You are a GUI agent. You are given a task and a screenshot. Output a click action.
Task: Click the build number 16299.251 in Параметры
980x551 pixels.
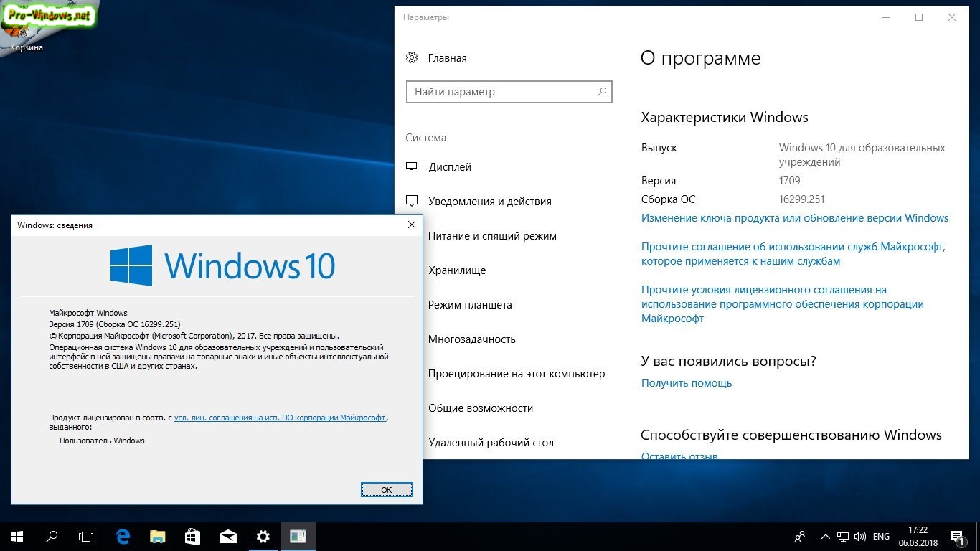tap(801, 199)
